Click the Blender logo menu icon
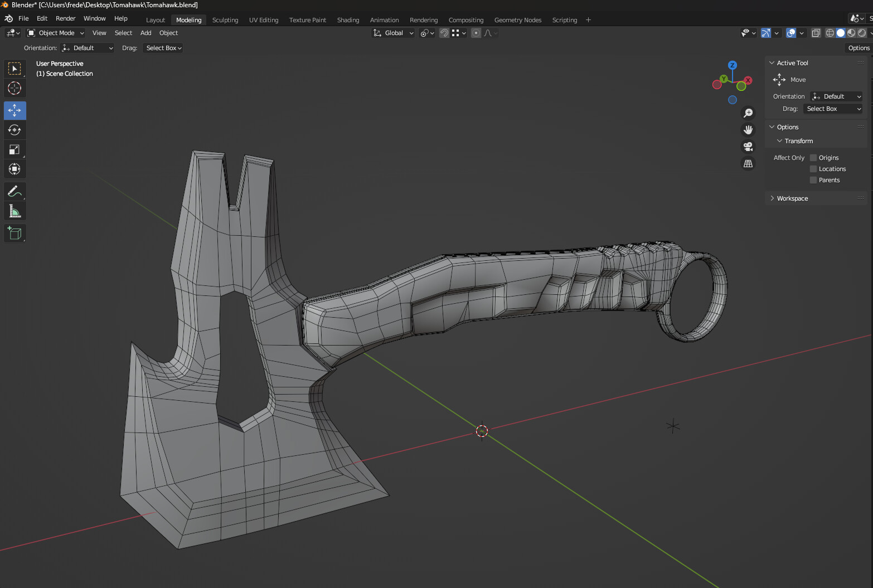The width and height of the screenshot is (873, 588). tap(8, 18)
